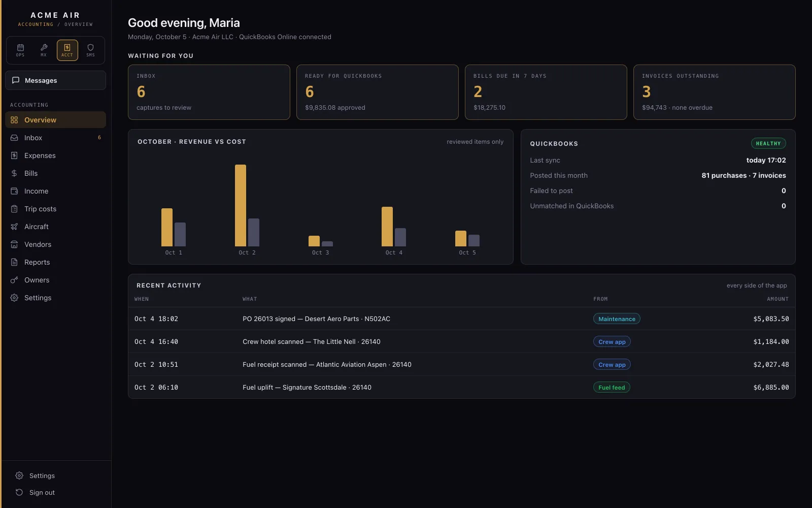This screenshot has width=812, height=508.
Task: Click the Inbox tray icon in the sidebar
Action: 14,138
